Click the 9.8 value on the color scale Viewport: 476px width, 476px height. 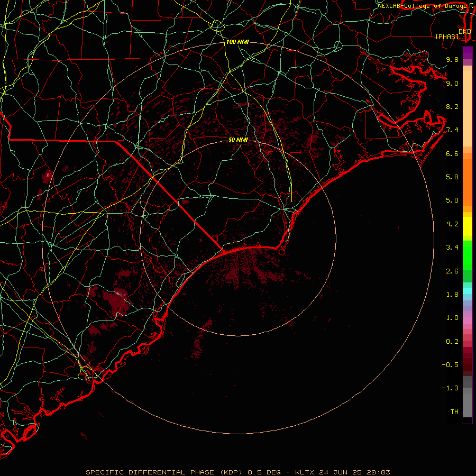coord(452,59)
